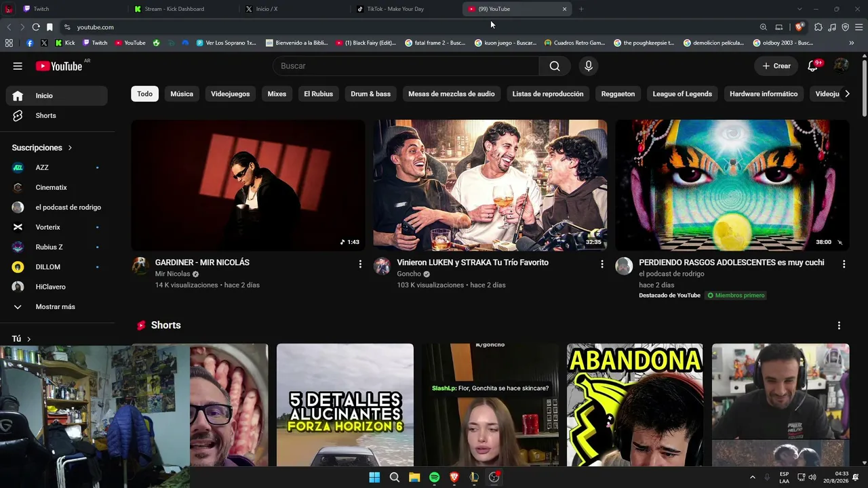
Task: Expand Mostrar más in subscriptions list
Action: [56, 307]
